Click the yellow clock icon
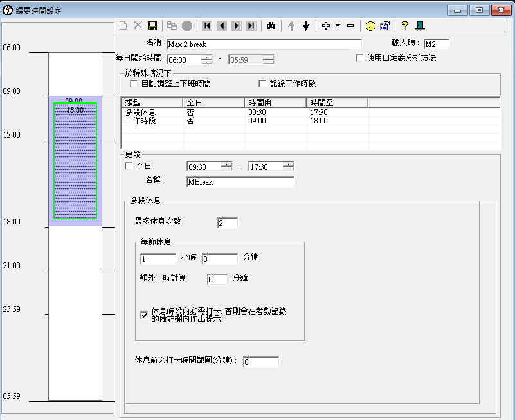This screenshot has width=515, height=420. (x=370, y=26)
